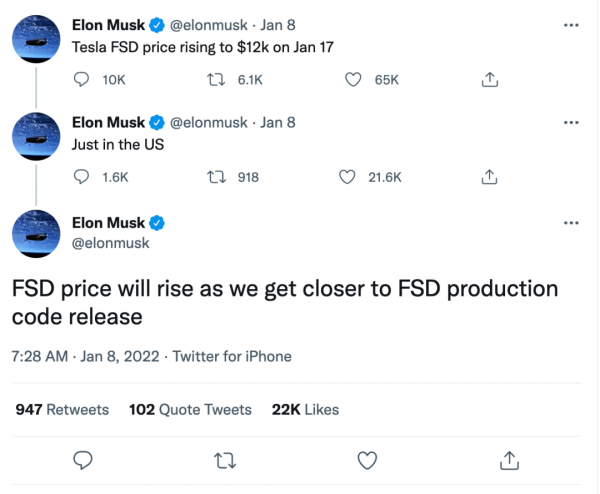Reply to the FSD $12k price tweet
Image resolution: width=600 pixels, height=494 pixels.
(x=83, y=79)
